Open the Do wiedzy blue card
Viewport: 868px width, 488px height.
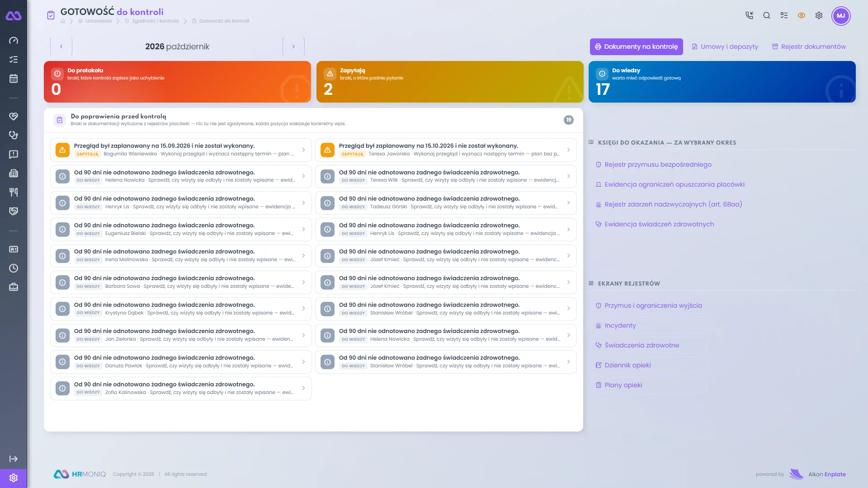click(722, 82)
